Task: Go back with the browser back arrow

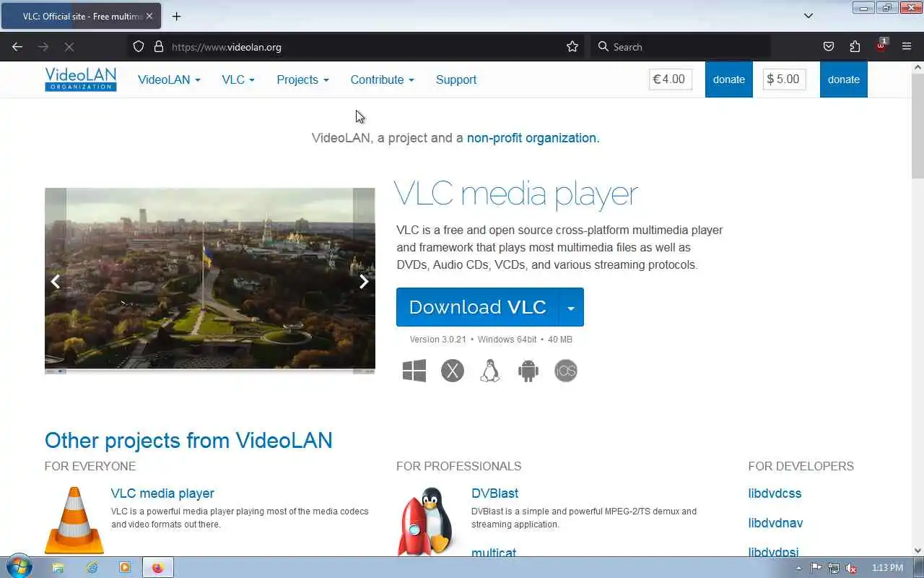Action: coord(17,47)
